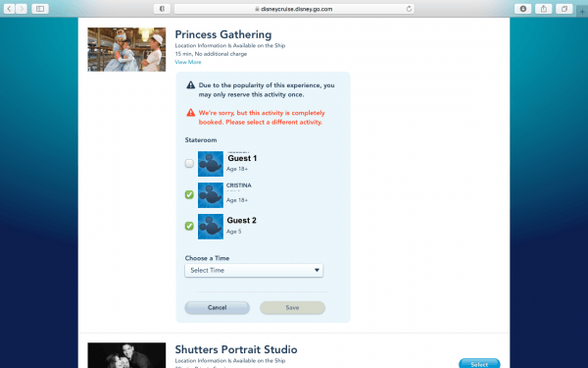Viewport: 588px width, 368px height.
Task: Open a new tab with the plus button
Action: pos(582,11)
